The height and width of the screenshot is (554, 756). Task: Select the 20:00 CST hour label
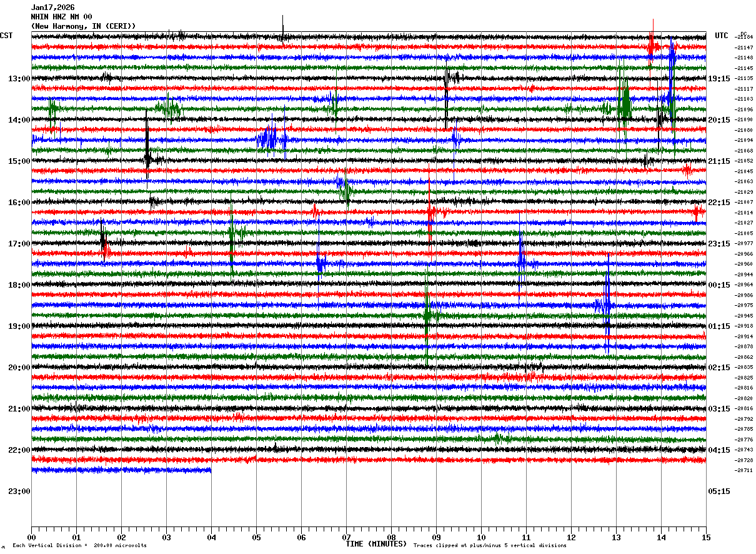[x=19, y=368]
